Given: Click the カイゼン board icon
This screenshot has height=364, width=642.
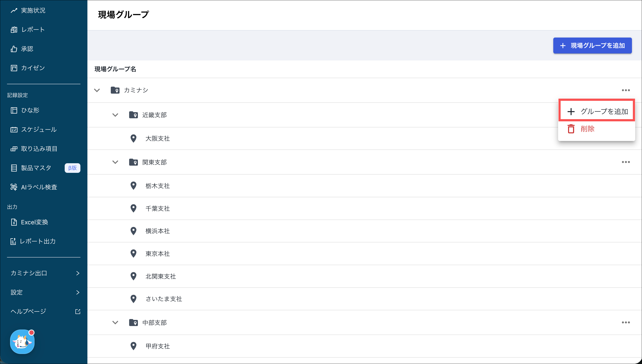Looking at the screenshot, I should coord(14,68).
